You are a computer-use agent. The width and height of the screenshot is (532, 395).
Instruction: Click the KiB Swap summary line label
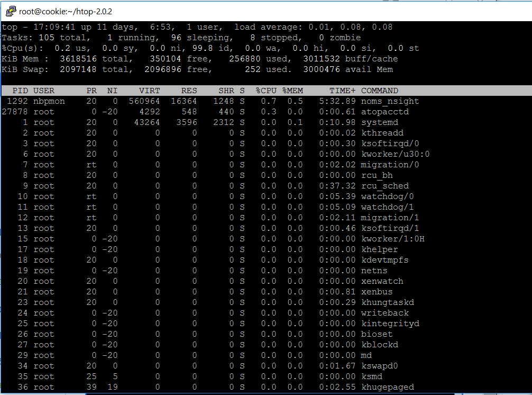point(25,69)
